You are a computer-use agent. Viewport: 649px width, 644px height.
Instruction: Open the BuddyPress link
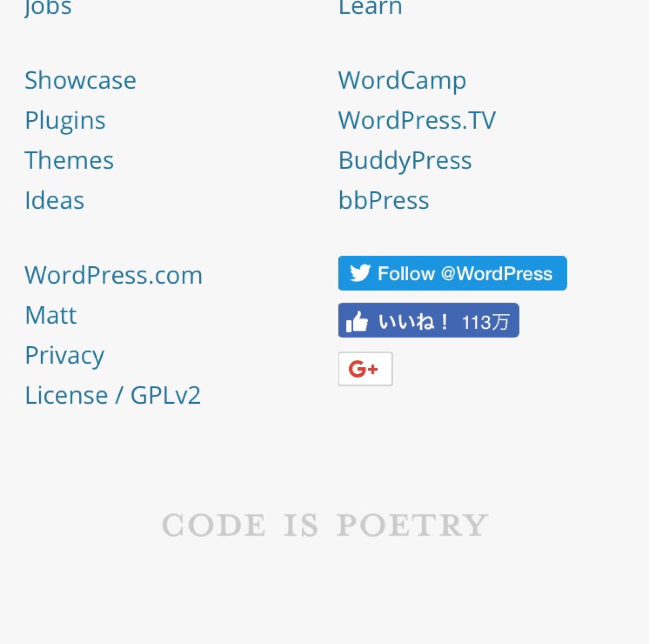pos(405,161)
